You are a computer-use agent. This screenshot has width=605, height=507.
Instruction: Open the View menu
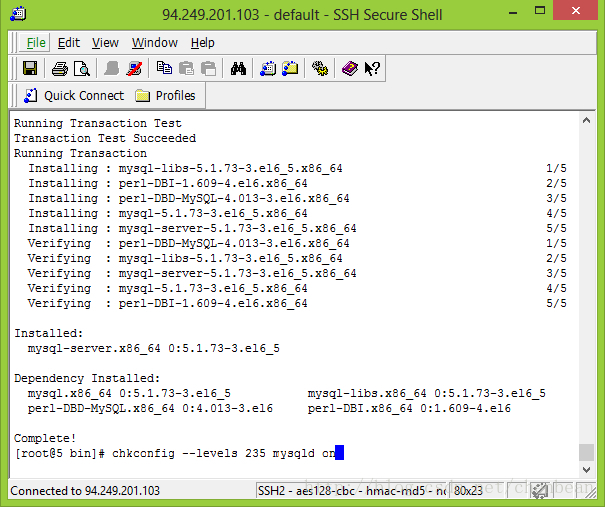click(x=105, y=42)
